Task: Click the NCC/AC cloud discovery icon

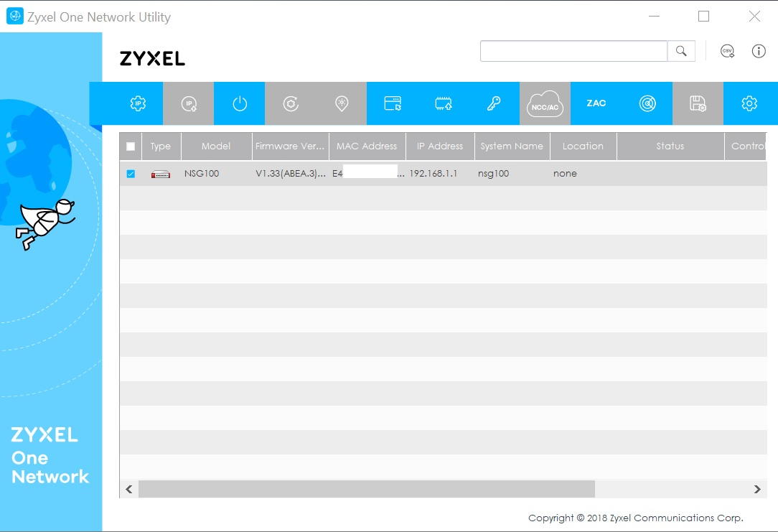Action: pyautogui.click(x=545, y=103)
